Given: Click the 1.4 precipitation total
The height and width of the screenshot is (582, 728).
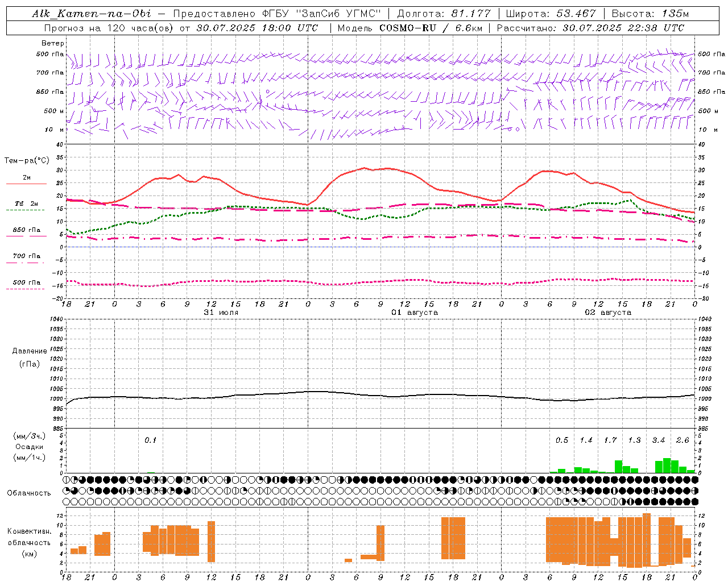Looking at the screenshot, I should [x=586, y=440].
